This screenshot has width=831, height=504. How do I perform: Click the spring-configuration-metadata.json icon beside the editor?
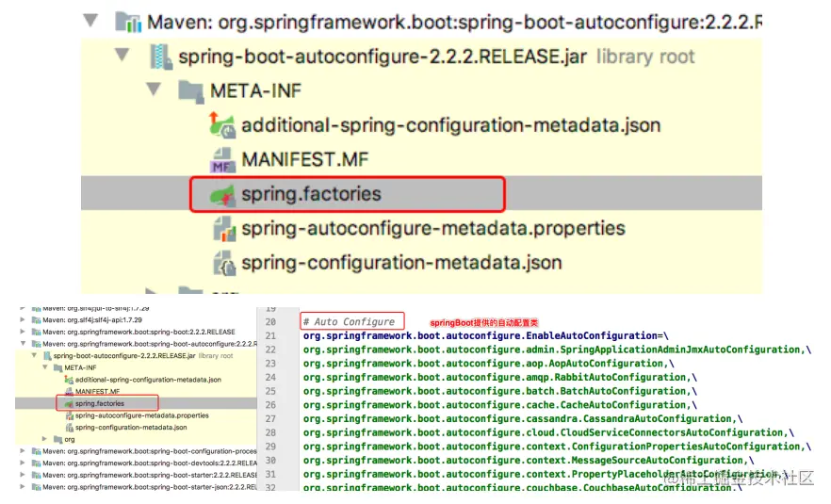[69, 427]
